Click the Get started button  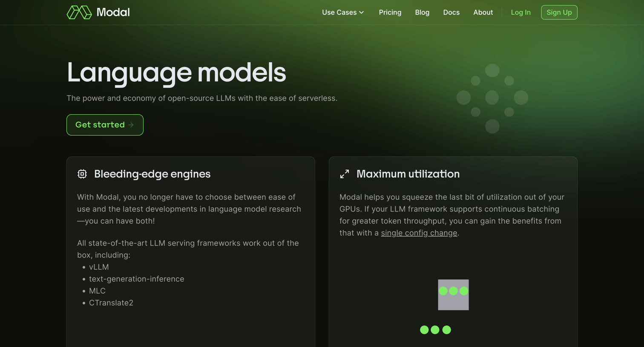tap(105, 125)
